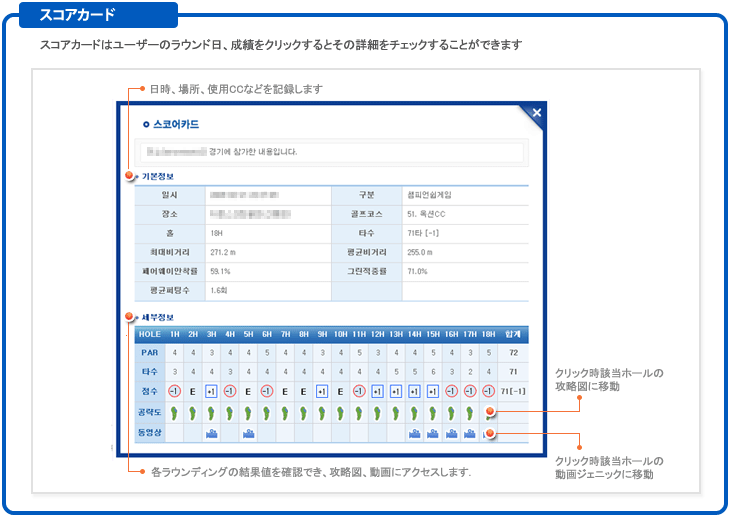The width and height of the screenshot is (730, 516).
Task: Play the video icon for hole 16H
Action: click(451, 433)
